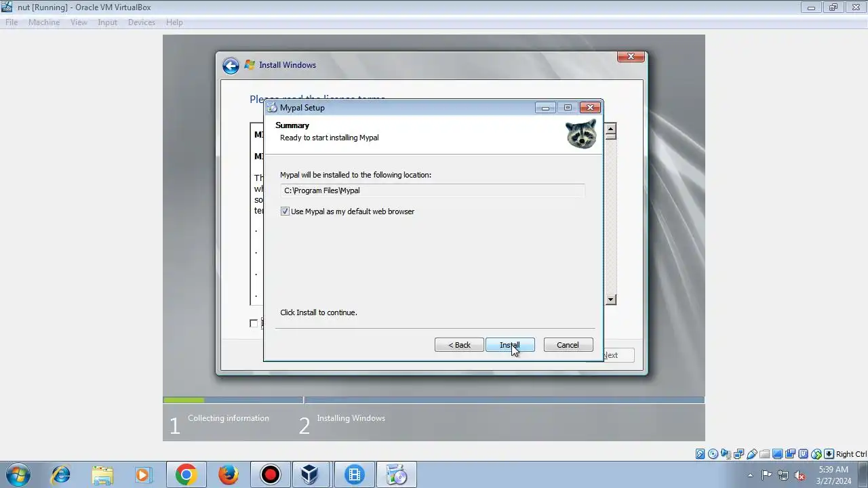
Task: Cancel the Mypal Setup wizard
Action: [568, 345]
